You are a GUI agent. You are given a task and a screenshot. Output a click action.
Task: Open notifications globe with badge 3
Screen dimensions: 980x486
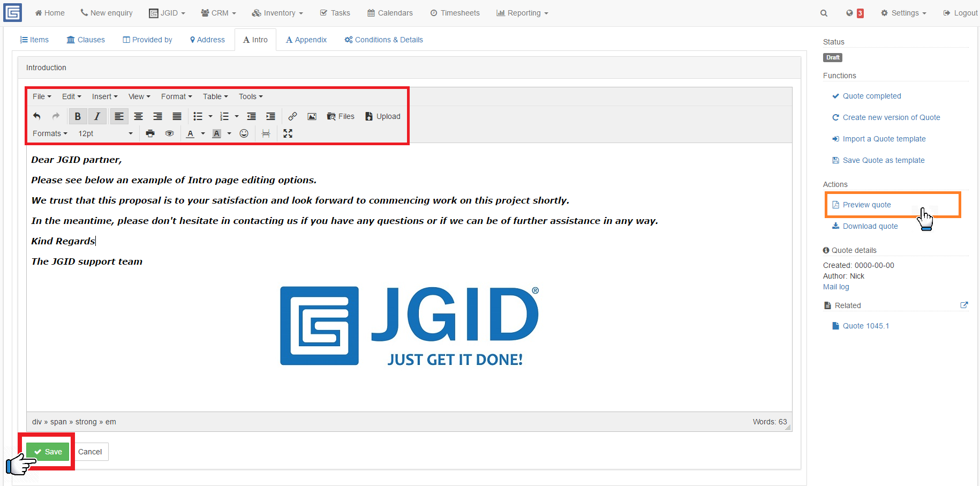[855, 13]
